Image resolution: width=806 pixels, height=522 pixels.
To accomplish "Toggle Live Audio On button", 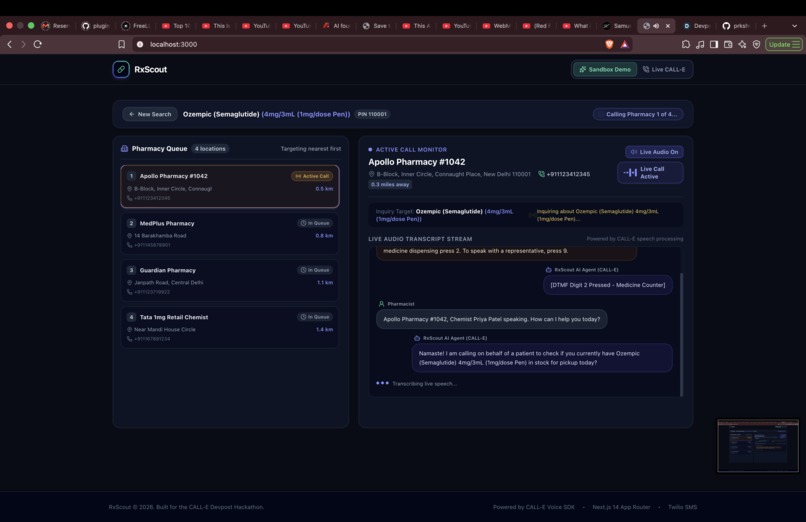I will pyautogui.click(x=654, y=152).
